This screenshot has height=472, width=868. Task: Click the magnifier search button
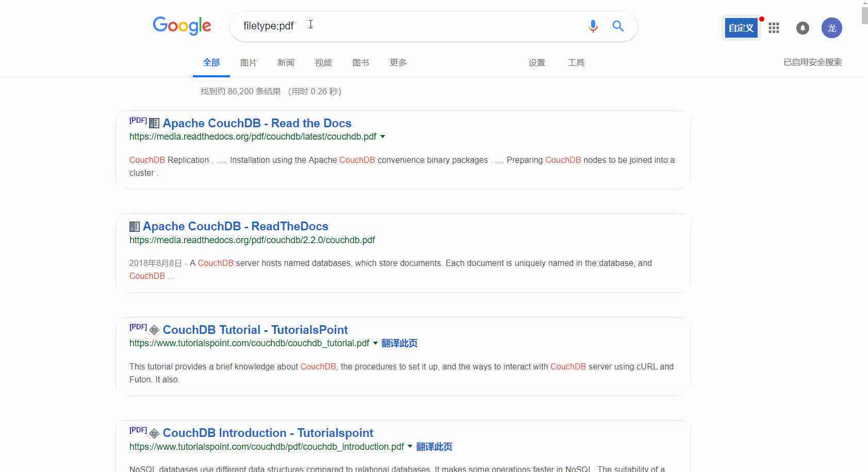click(618, 26)
